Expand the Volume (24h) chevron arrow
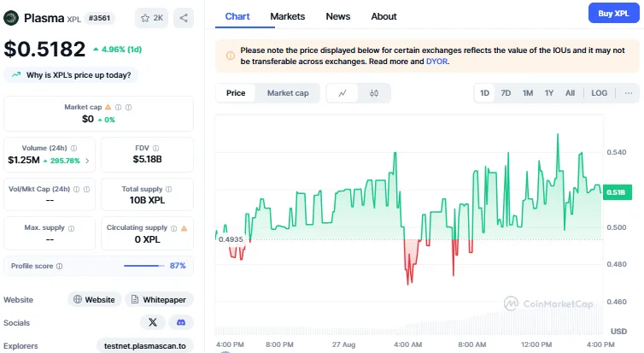 point(86,160)
